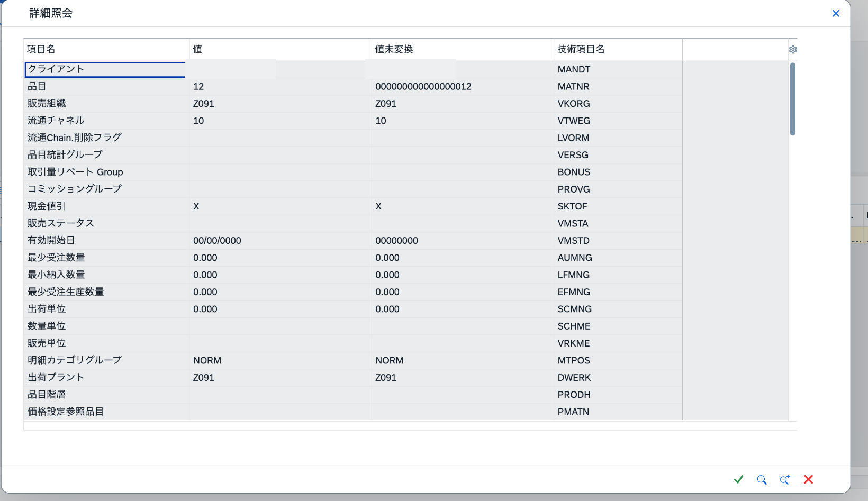868x501 pixels.
Task: Select the 最少受注生産数量 row label
Action: [66, 292]
